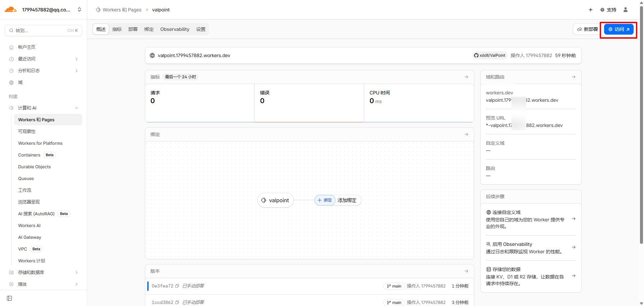
Task: Select Workers 和 Pages sidebar item
Action: [x=48, y=120]
